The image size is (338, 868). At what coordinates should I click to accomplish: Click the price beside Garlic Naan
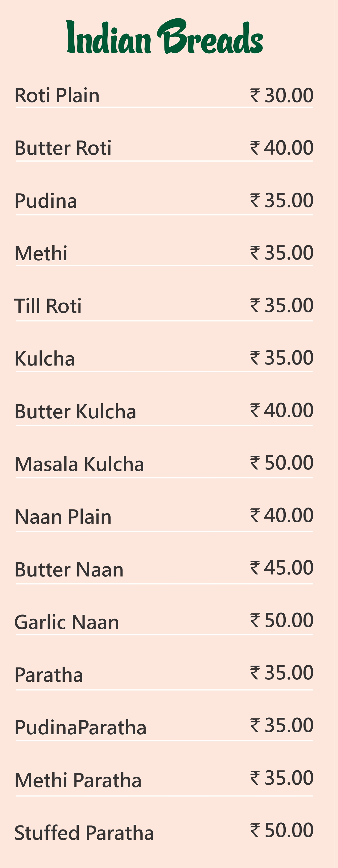point(282,620)
